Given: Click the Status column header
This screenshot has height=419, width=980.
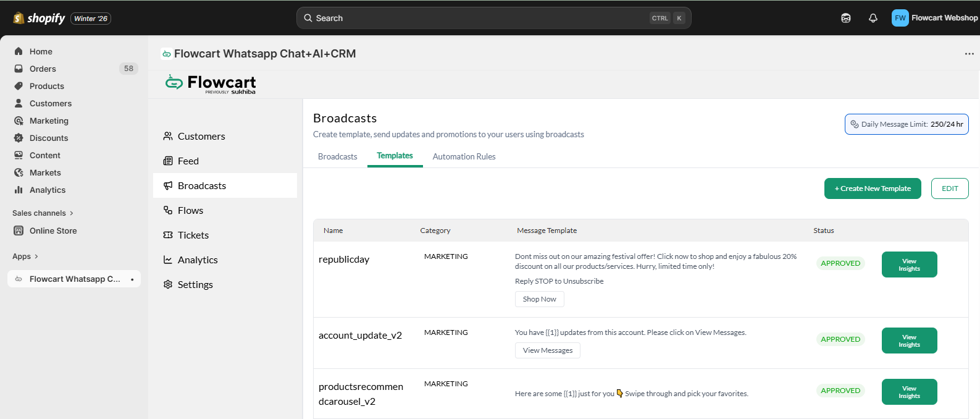Looking at the screenshot, I should 824,231.
